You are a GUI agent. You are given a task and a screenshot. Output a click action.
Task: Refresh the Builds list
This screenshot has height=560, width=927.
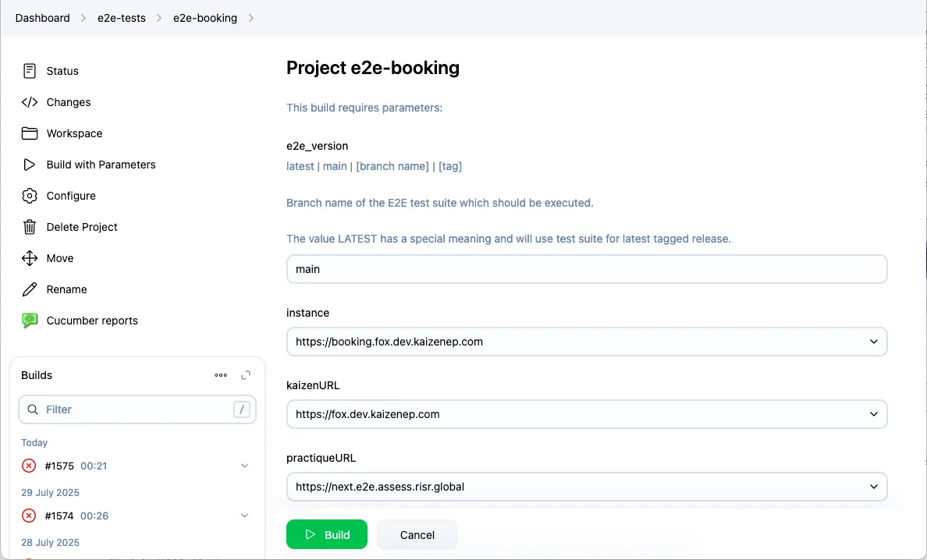click(245, 375)
